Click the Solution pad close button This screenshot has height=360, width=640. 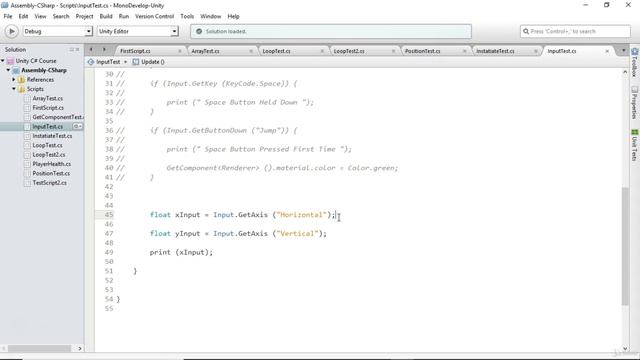pyautogui.click(x=78, y=49)
